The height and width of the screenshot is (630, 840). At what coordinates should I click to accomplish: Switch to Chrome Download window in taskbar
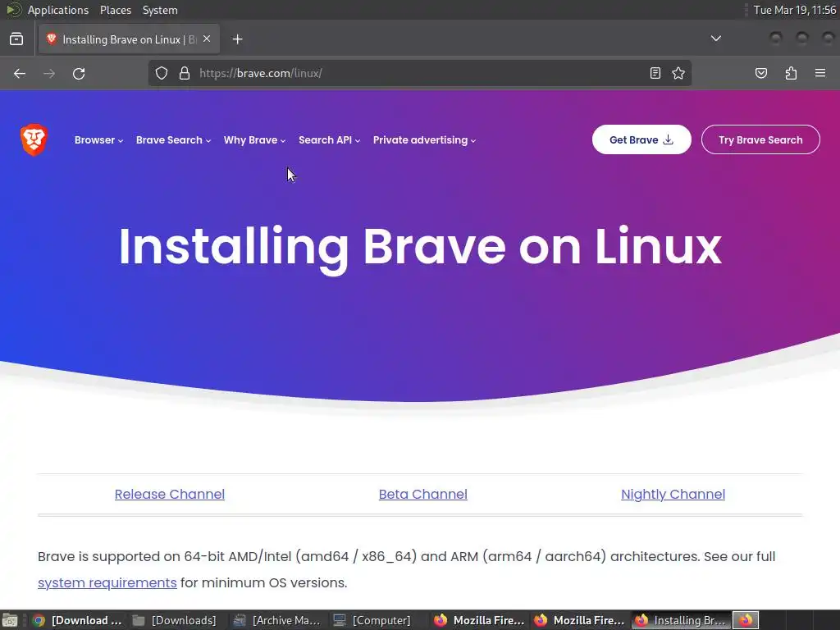point(78,620)
